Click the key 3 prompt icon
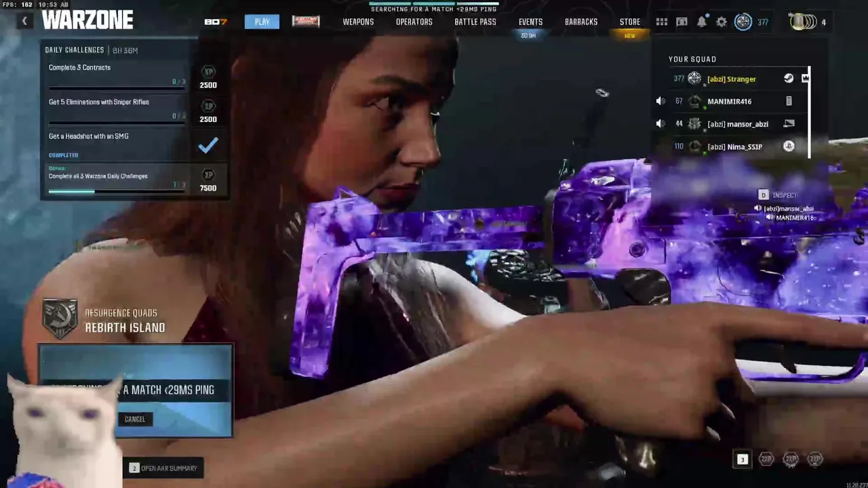This screenshot has height=488, width=868. (x=742, y=460)
